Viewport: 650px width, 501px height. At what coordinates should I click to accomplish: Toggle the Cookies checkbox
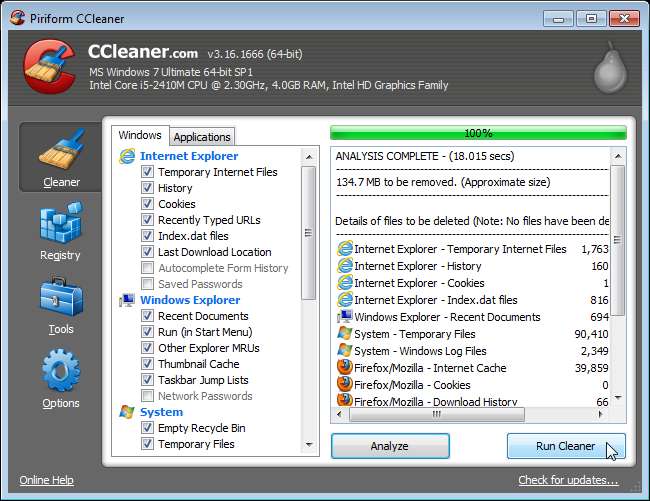coord(147,204)
